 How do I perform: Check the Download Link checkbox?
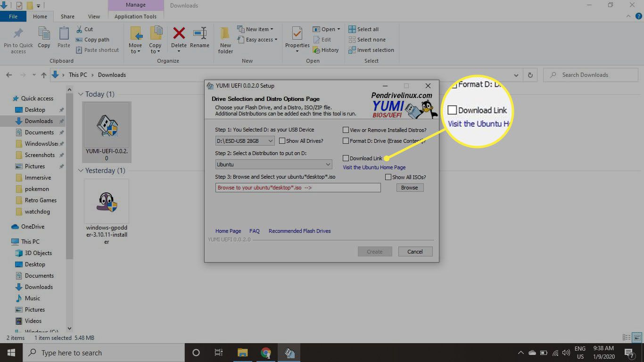pos(346,158)
